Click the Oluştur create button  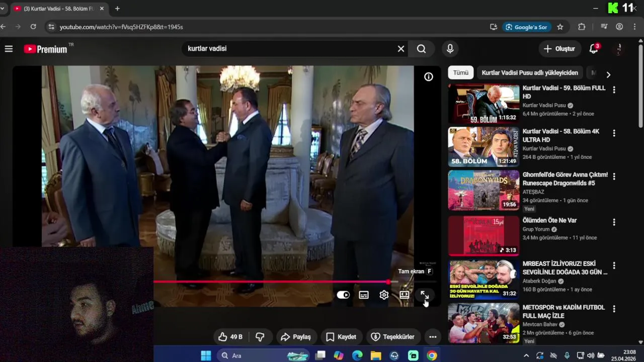559,49
